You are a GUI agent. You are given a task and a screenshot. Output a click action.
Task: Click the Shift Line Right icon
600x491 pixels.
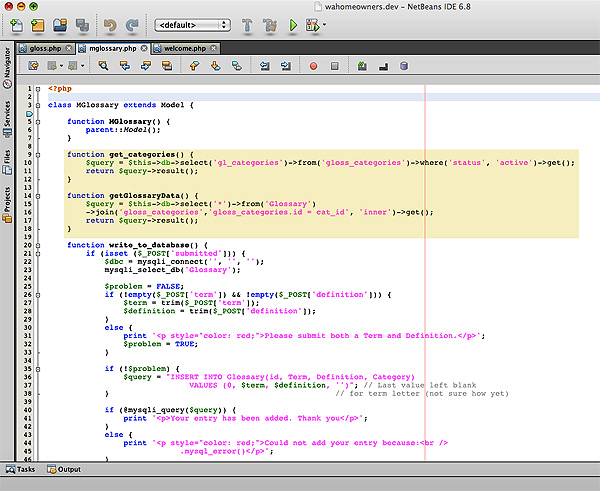pos(286,66)
